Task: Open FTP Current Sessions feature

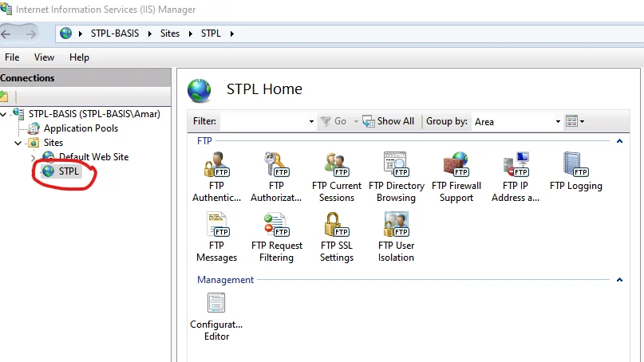Action: click(x=337, y=177)
